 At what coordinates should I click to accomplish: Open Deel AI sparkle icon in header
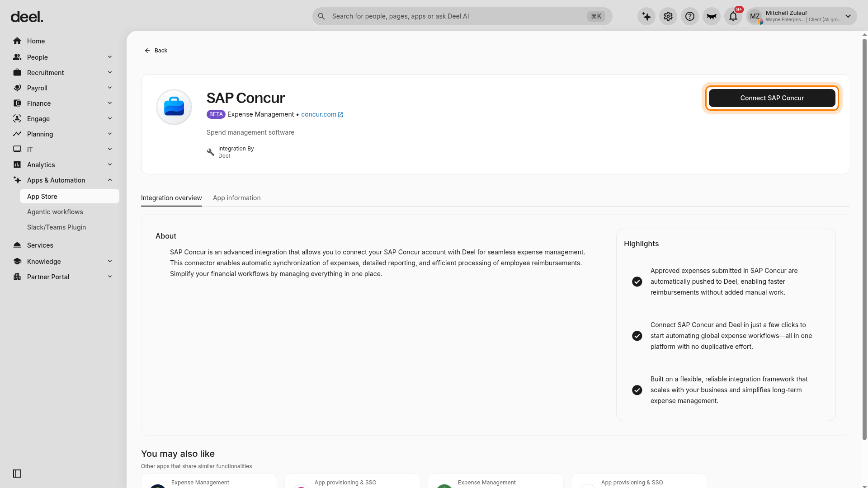[646, 17]
